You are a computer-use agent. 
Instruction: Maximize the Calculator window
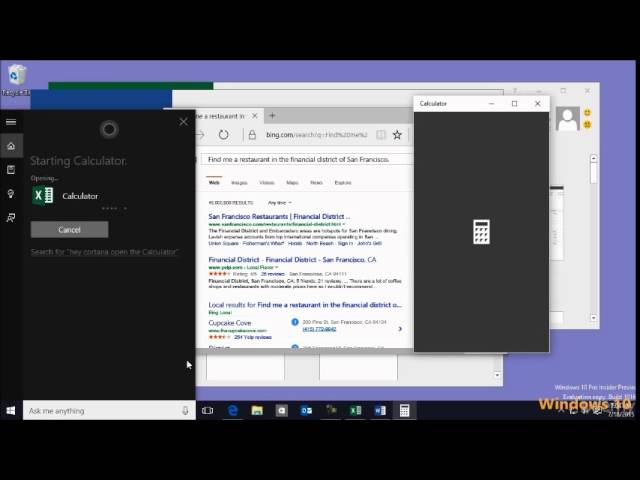tap(514, 104)
